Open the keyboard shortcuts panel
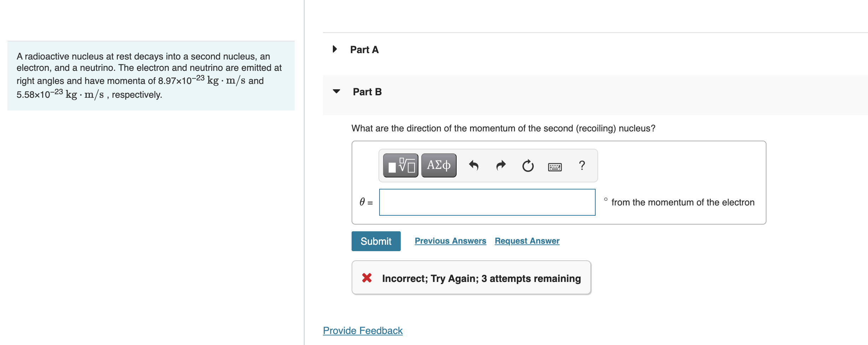This screenshot has width=868, height=345. tap(555, 166)
